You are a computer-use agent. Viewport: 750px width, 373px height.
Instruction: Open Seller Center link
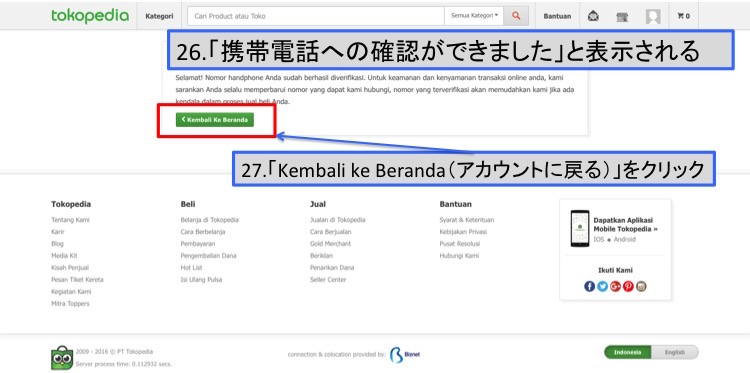tap(328, 280)
